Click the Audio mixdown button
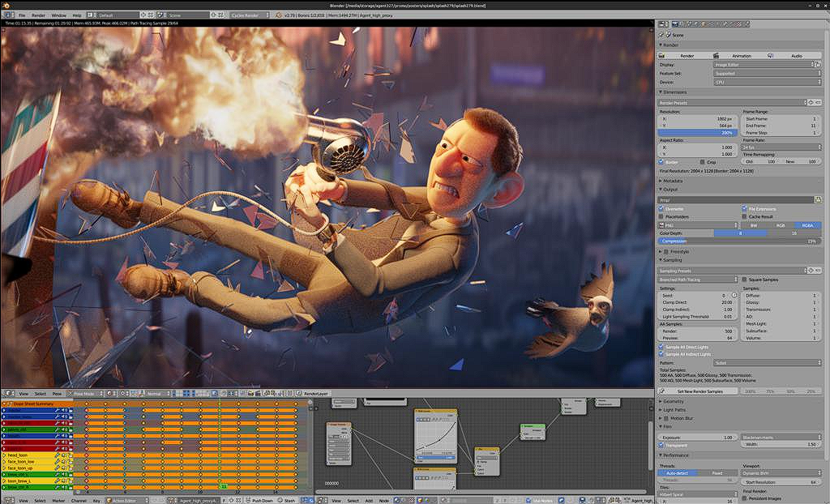830x504 pixels. pos(795,55)
